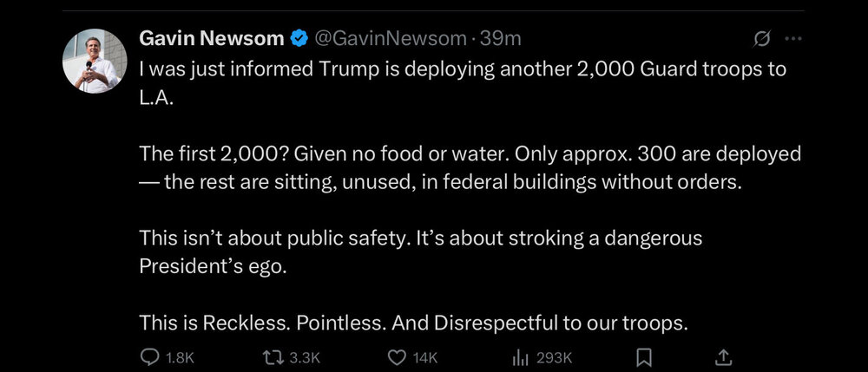Repost the tweet using the retweet arrows icon
Viewport: 868px width, 372px height.
(273, 357)
